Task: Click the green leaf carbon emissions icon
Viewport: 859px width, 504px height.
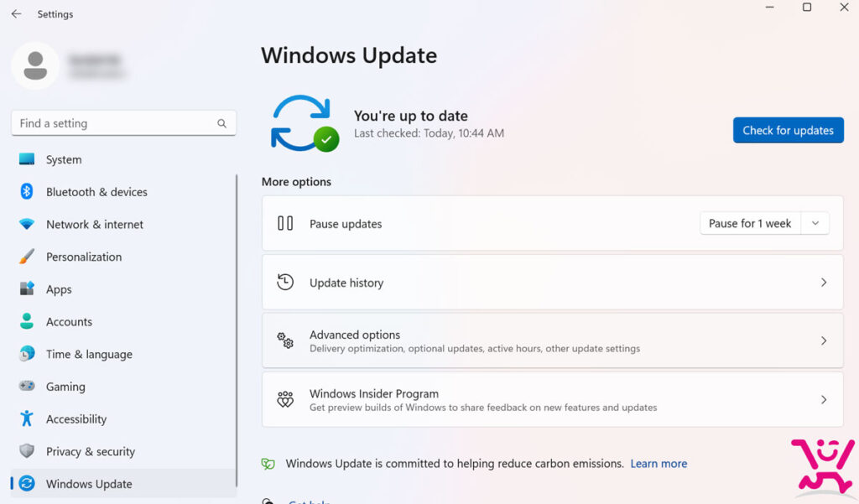Action: pyautogui.click(x=268, y=464)
